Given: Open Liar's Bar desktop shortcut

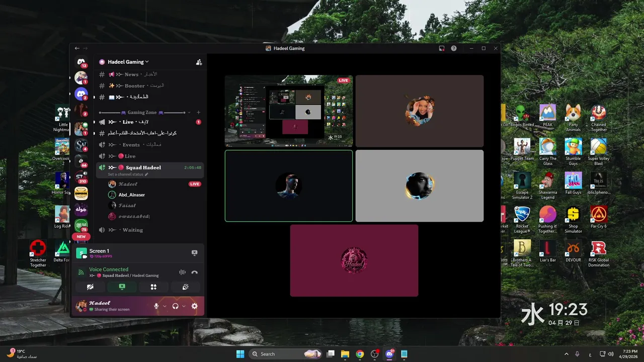Looking at the screenshot, I should 547,250.
